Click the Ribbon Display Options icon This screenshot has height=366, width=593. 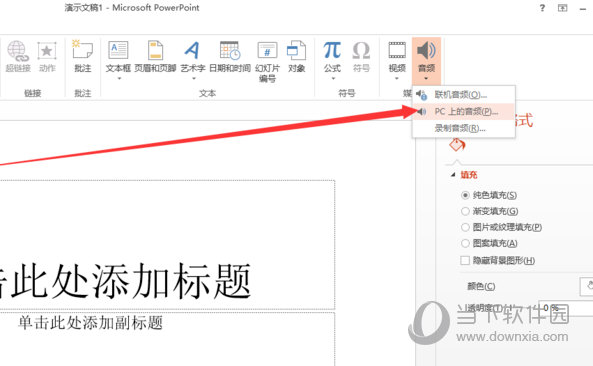(x=562, y=8)
